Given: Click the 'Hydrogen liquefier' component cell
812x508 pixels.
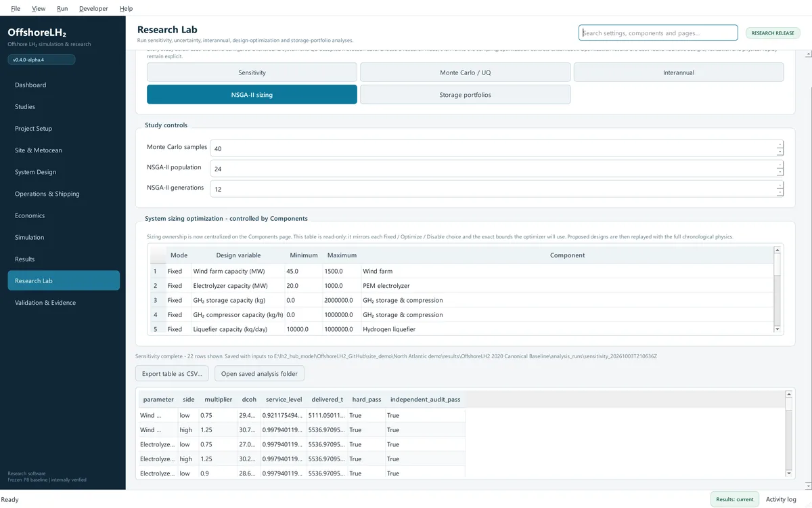Looking at the screenshot, I should pos(567,329).
